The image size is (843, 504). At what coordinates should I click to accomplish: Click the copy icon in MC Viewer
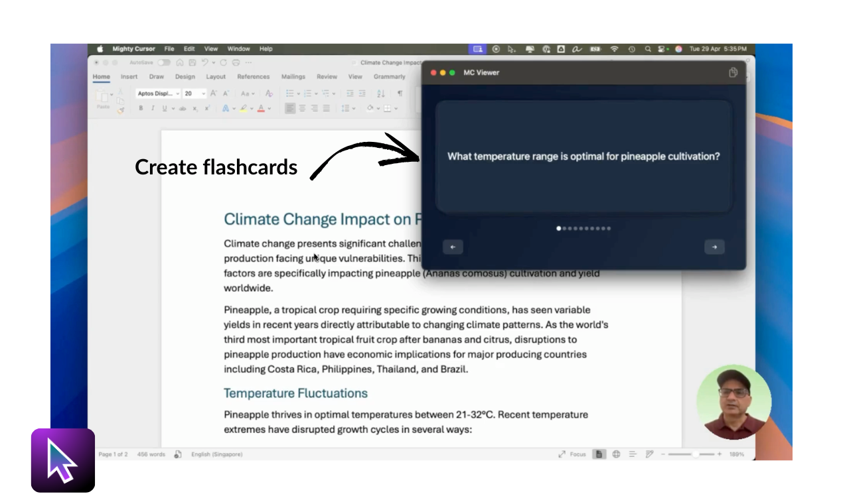[x=733, y=73]
